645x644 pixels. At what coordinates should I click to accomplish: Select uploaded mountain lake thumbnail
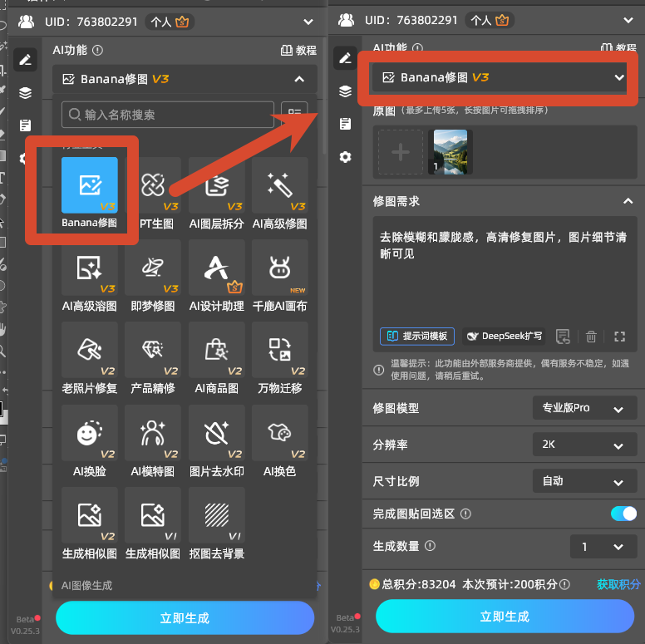[451, 152]
